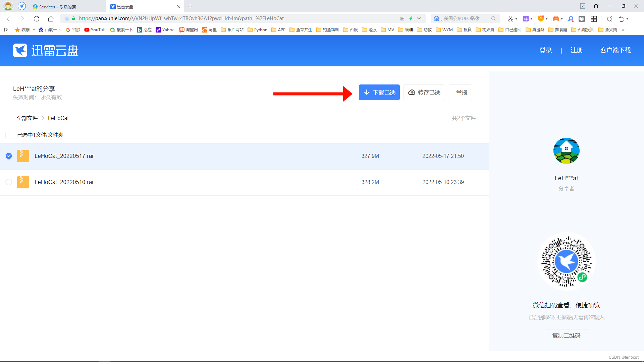644x362 pixels.
Task: Open the 收藏 favorites star bookmark
Action: (x=22, y=30)
